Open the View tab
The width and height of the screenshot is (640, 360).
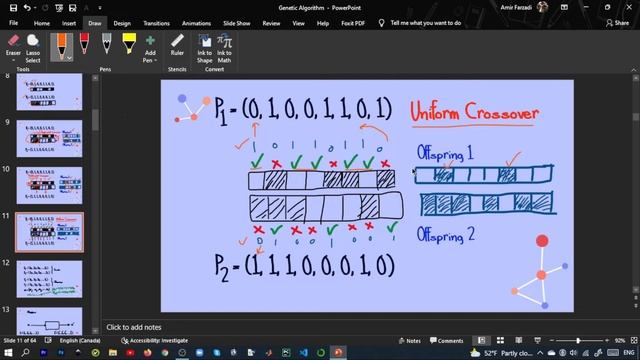click(x=298, y=23)
